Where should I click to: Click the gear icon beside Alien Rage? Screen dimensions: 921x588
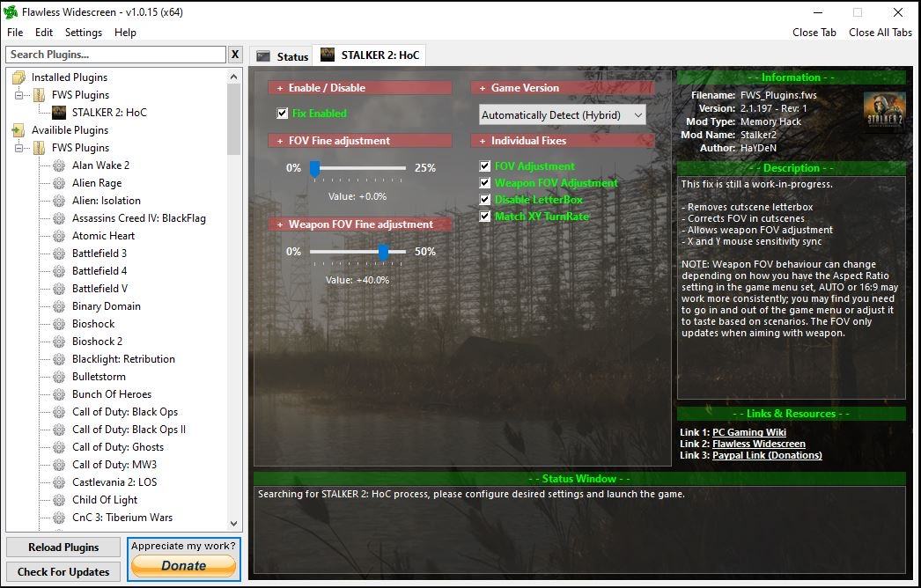click(x=59, y=183)
